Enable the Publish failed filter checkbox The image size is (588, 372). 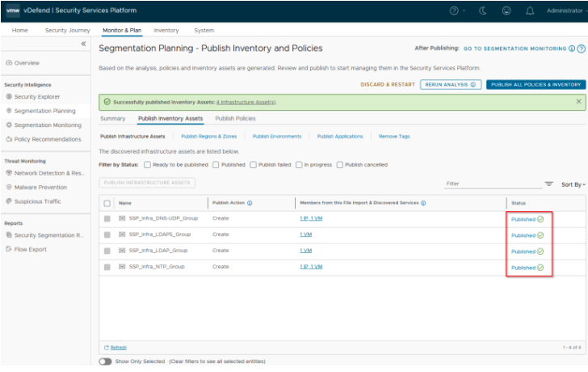[x=253, y=165]
